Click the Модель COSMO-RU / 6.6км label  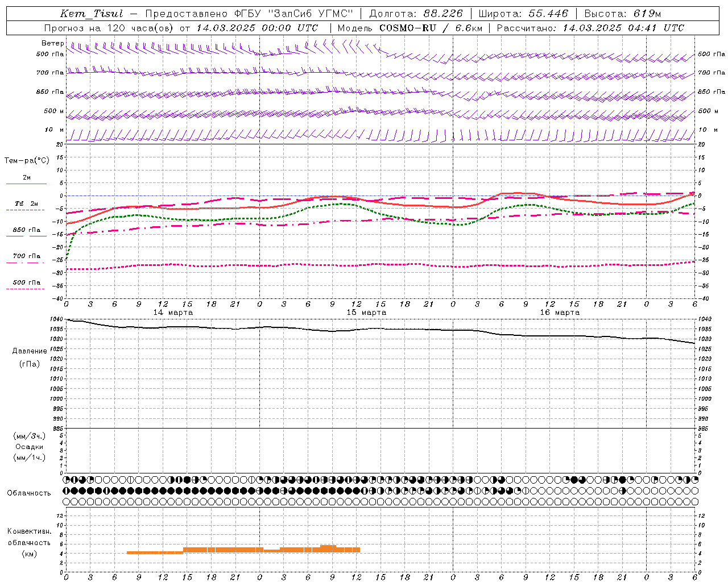click(409, 28)
